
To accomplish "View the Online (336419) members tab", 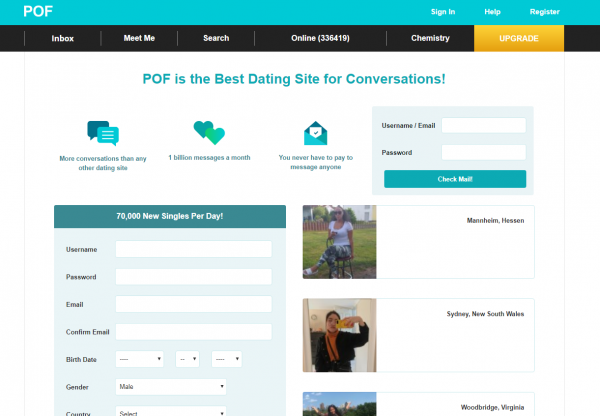I will (x=320, y=38).
